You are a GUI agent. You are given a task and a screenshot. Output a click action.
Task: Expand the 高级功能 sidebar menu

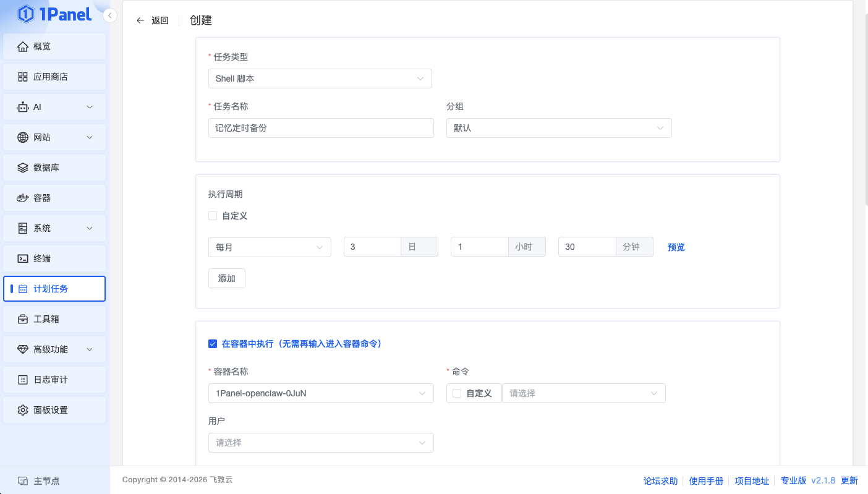(54, 349)
